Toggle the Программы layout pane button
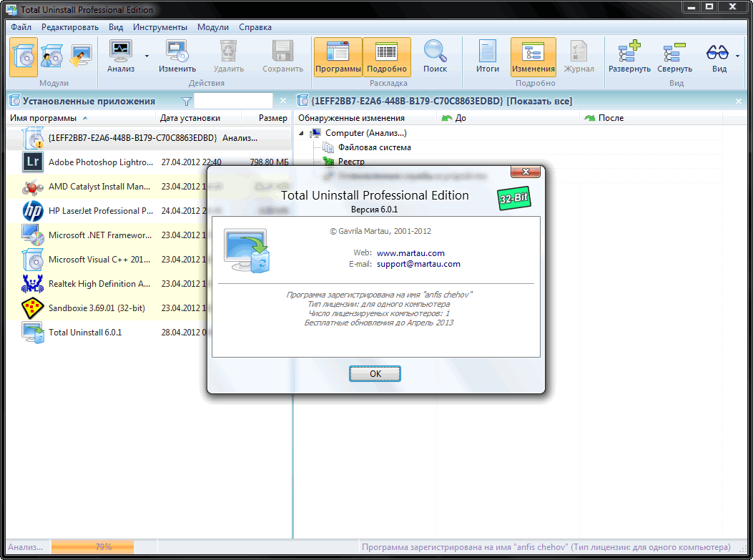 (x=338, y=56)
